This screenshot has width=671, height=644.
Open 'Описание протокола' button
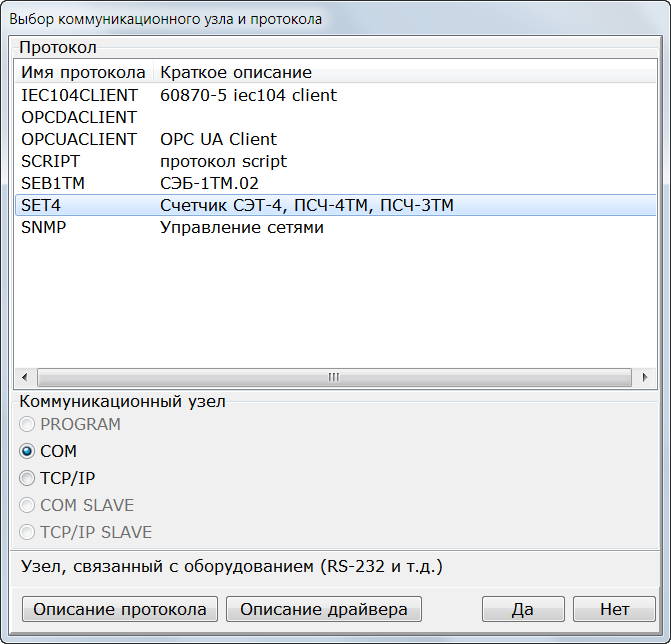pyautogui.click(x=120, y=609)
